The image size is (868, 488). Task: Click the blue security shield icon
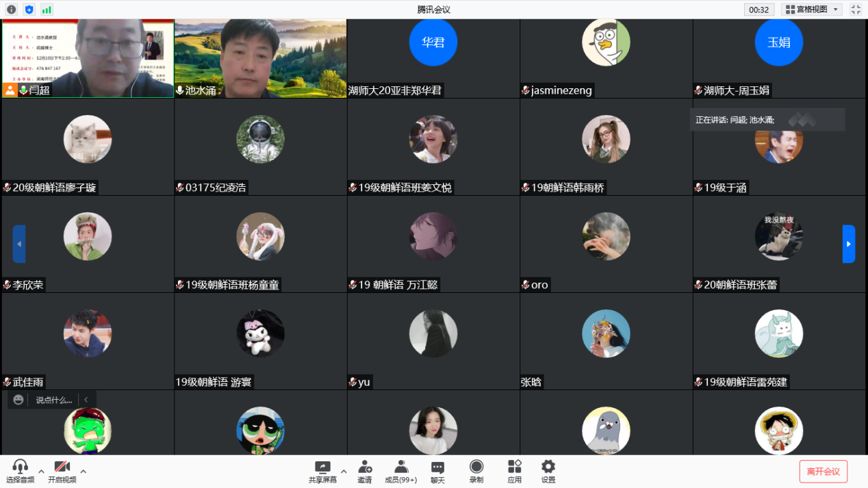pyautogui.click(x=29, y=10)
